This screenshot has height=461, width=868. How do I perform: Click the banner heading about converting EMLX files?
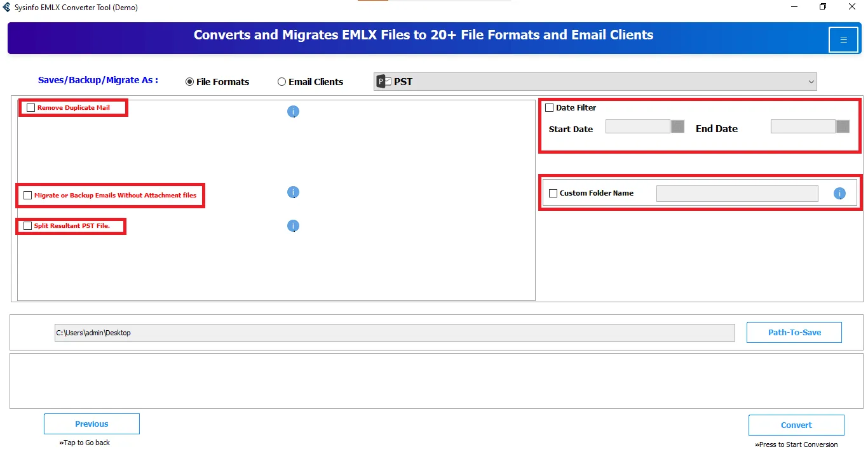click(423, 35)
